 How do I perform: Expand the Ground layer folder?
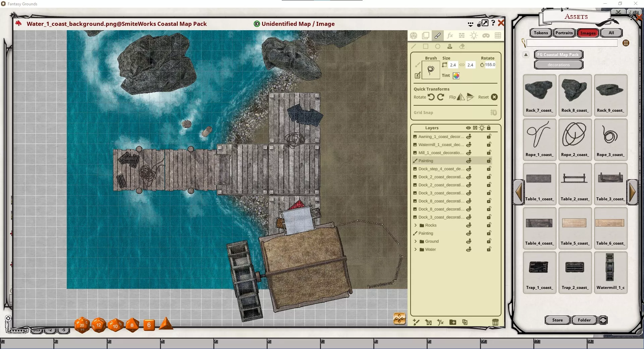pos(416,241)
